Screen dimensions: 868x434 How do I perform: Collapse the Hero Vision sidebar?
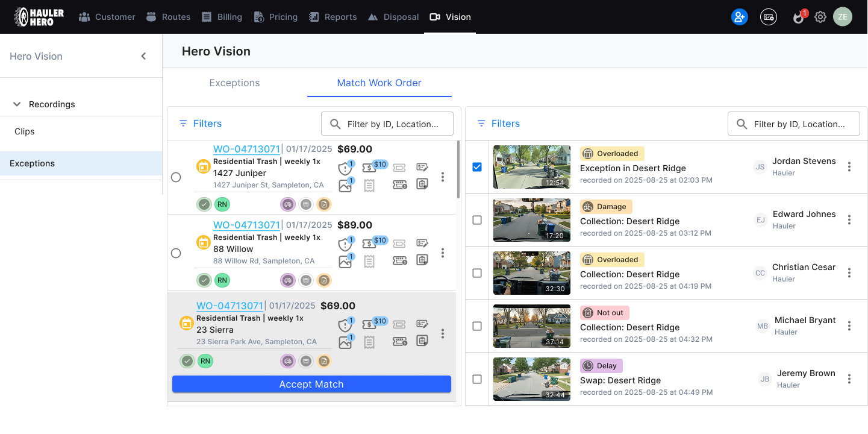tap(143, 56)
